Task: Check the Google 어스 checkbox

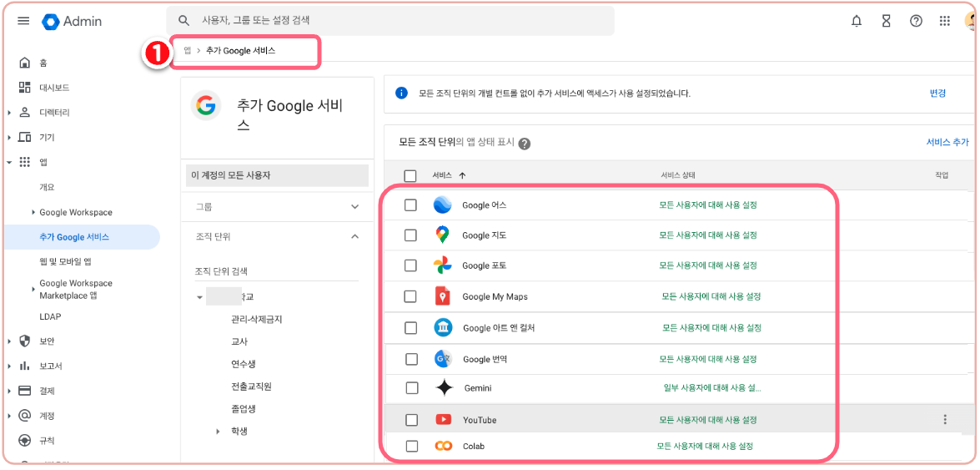Action: 410,205
